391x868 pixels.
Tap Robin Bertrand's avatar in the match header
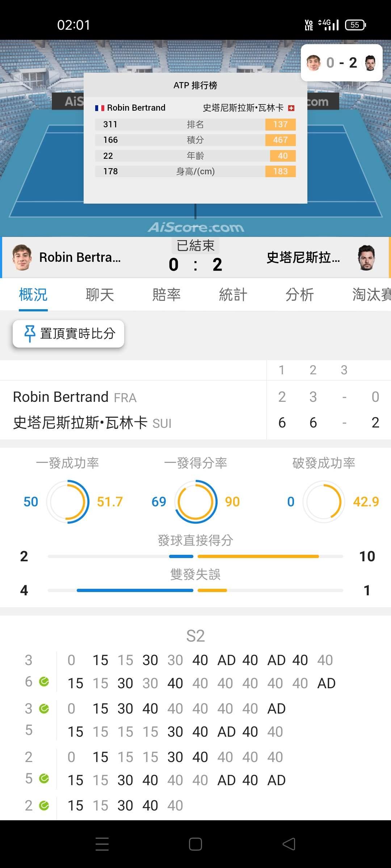(x=22, y=258)
